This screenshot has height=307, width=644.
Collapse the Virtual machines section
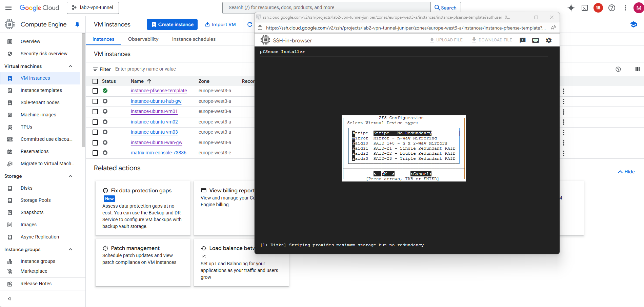[x=71, y=66]
